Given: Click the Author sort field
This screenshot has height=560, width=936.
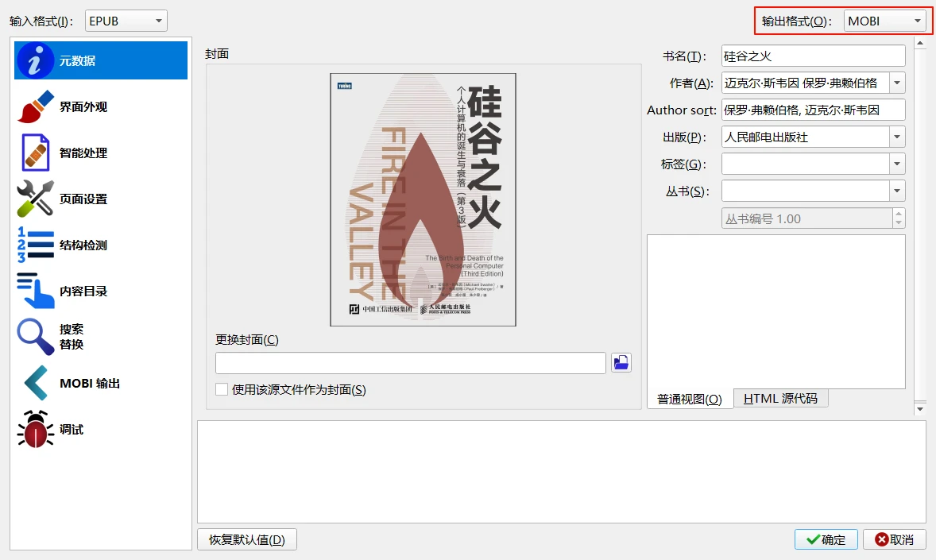Looking at the screenshot, I should [x=813, y=110].
